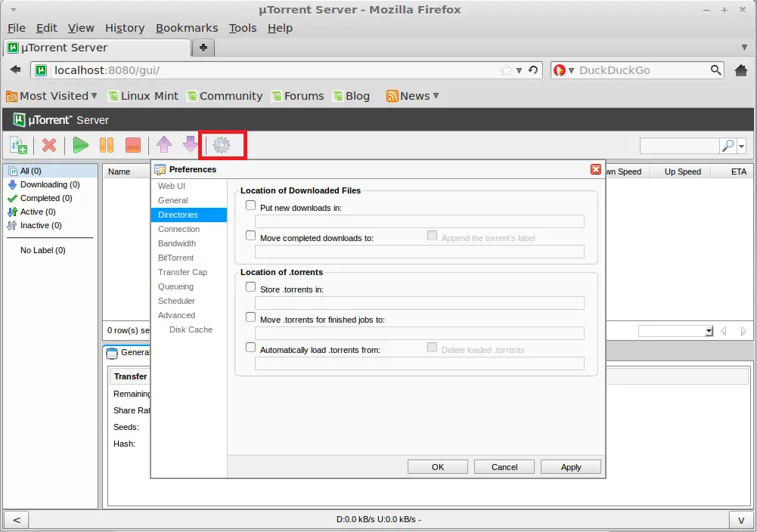Click the orange Pause torrent icon
This screenshot has height=532, width=757.
pos(107,145)
